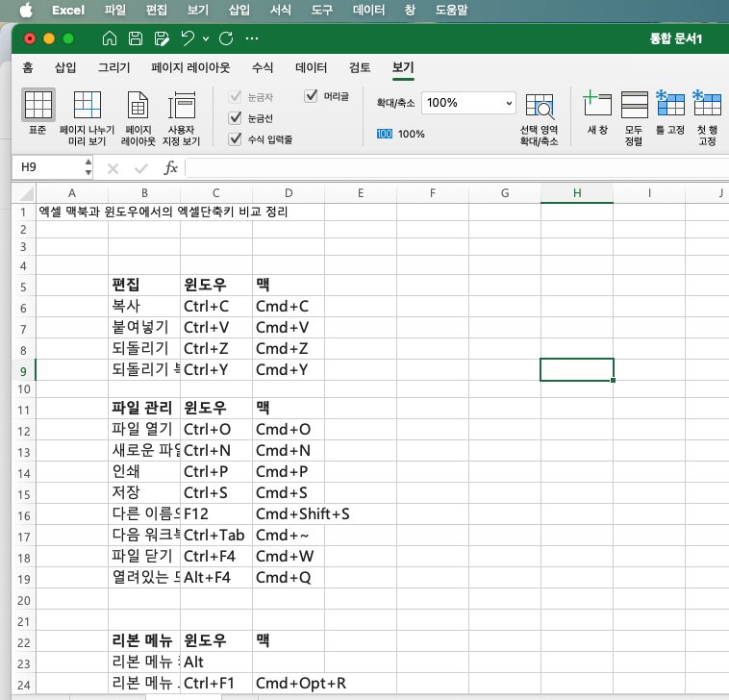Click 모두 정렬 arrange all icon
Screen dimensions: 729x700
[x=634, y=118]
